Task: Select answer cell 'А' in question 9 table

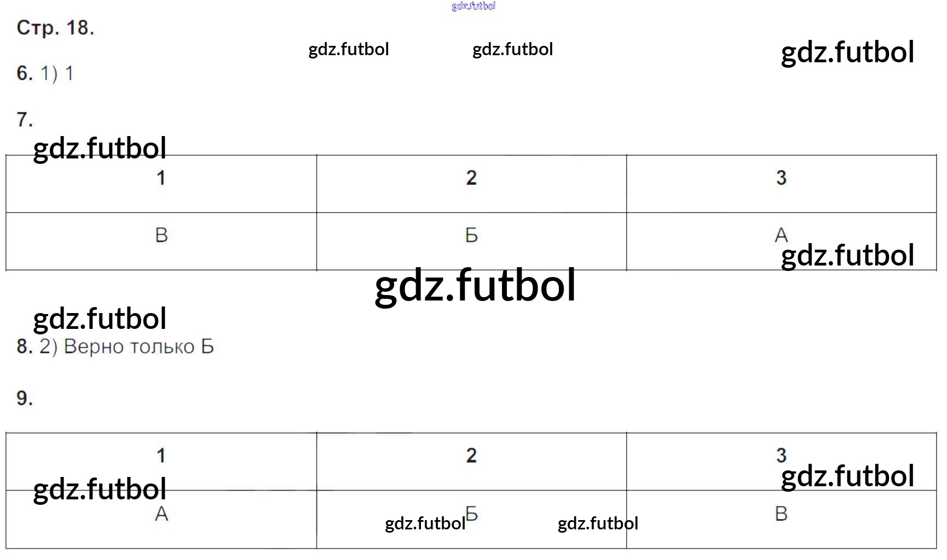Action: click(x=161, y=514)
